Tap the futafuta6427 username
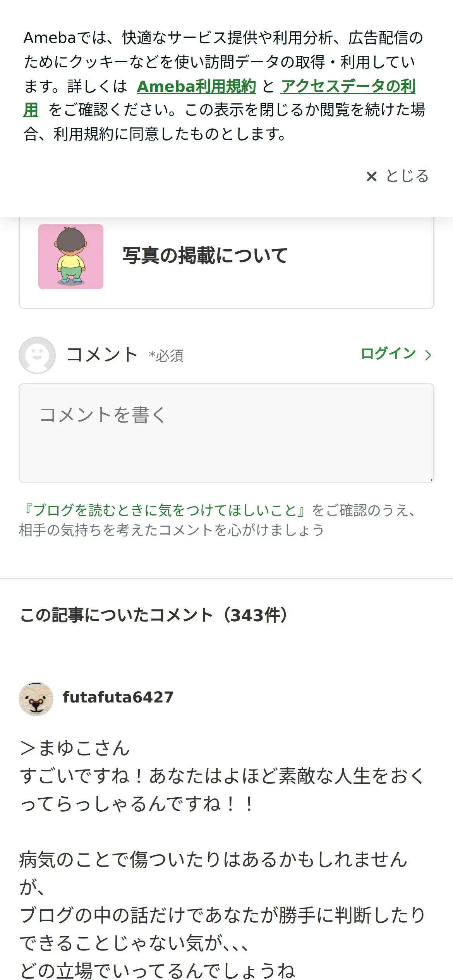Image resolution: width=453 pixels, height=980 pixels. [x=118, y=697]
